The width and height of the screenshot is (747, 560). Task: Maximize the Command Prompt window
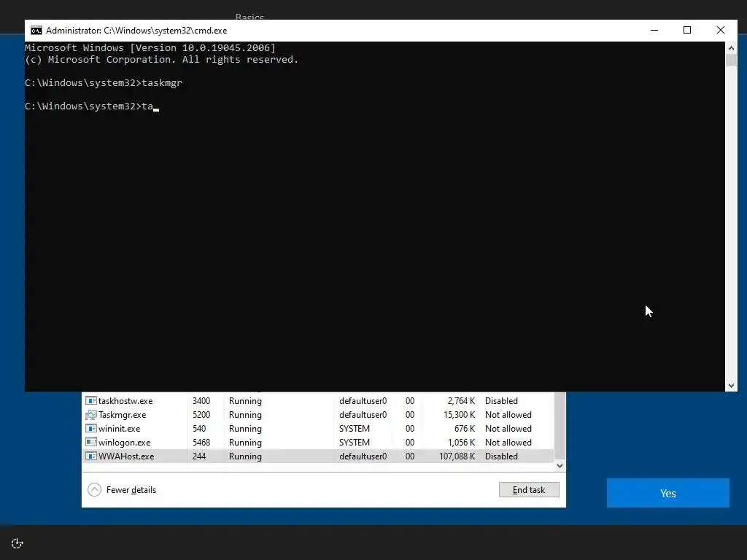[687, 31]
